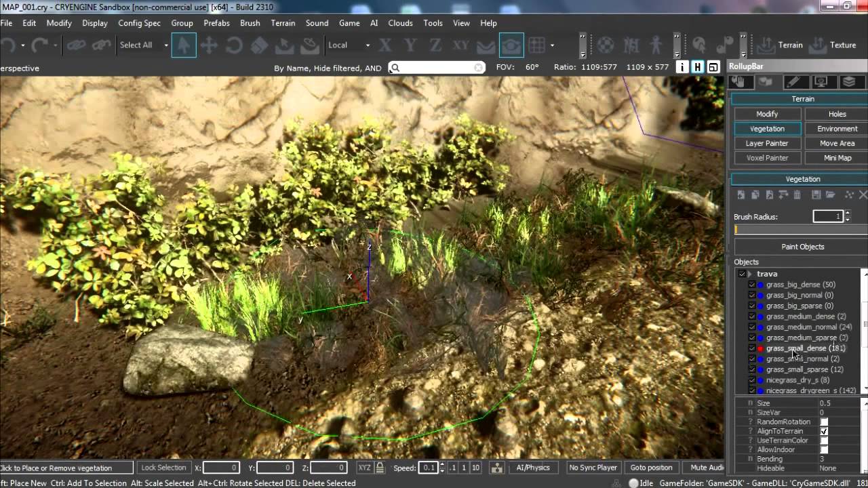Click the vegetation trash delete icon
The width and height of the screenshot is (868, 488).
(x=797, y=195)
